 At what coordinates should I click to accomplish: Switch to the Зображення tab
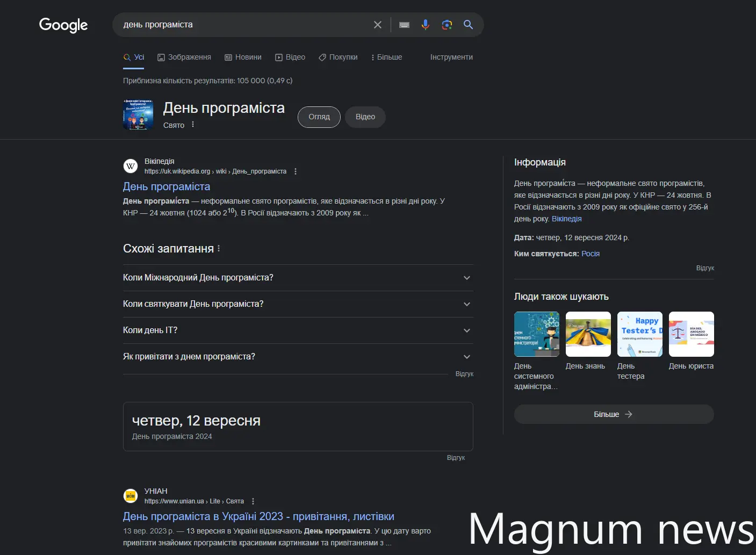pyautogui.click(x=184, y=57)
